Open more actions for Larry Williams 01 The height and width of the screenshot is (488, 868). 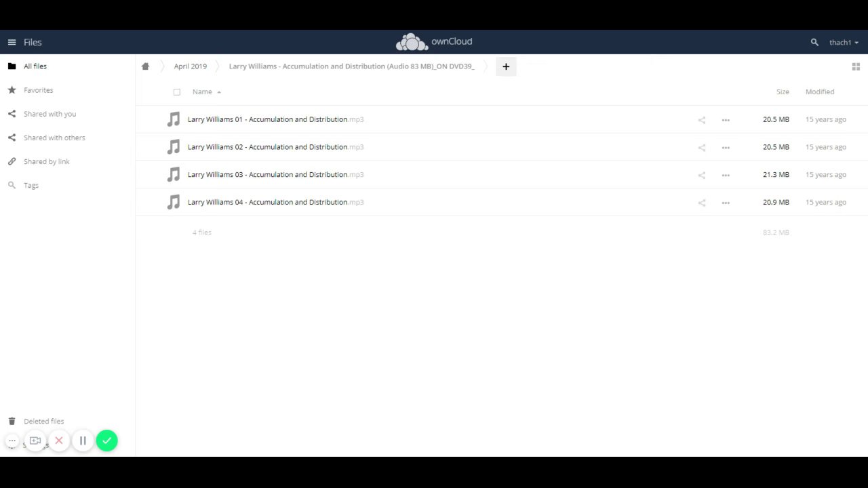click(x=726, y=120)
